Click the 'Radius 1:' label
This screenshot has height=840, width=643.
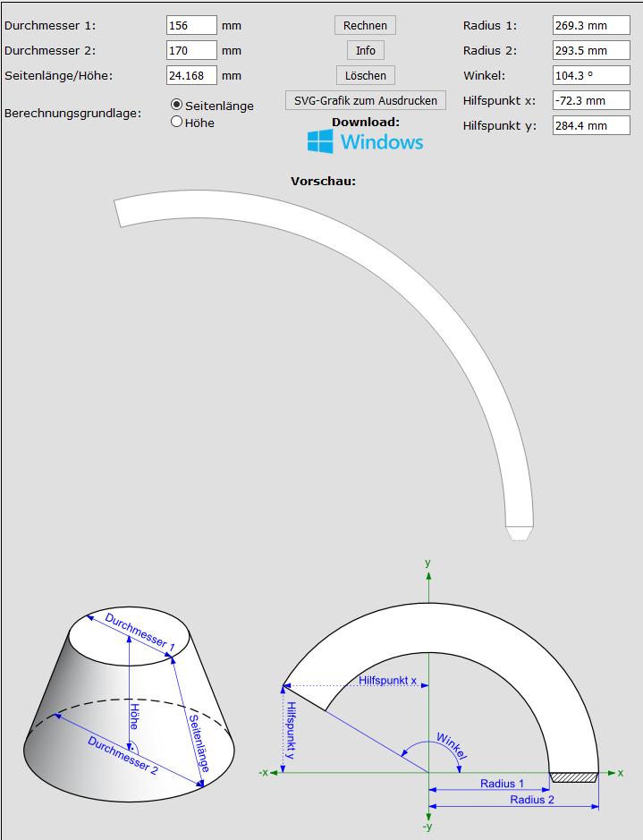click(x=490, y=26)
